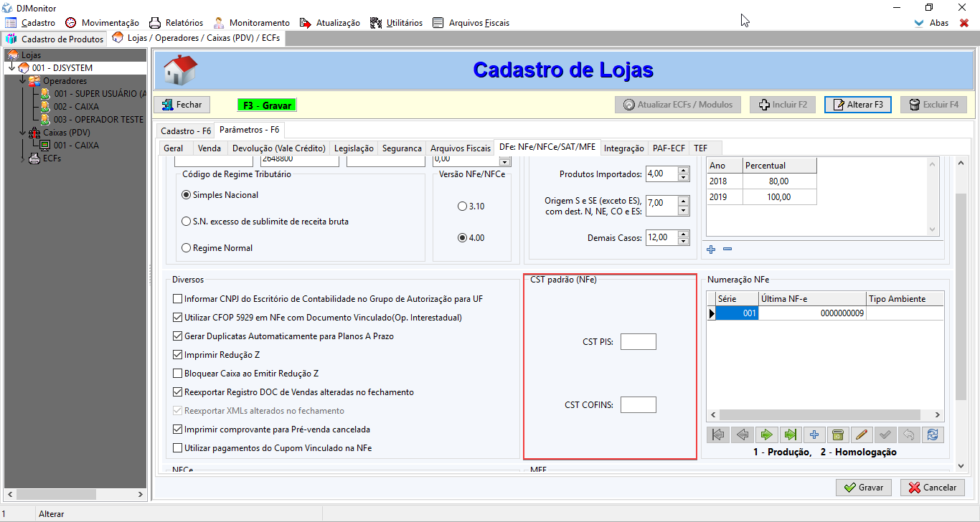The height and width of the screenshot is (522, 980).
Task: Click the minus icon under percentual table
Action: tap(727, 249)
